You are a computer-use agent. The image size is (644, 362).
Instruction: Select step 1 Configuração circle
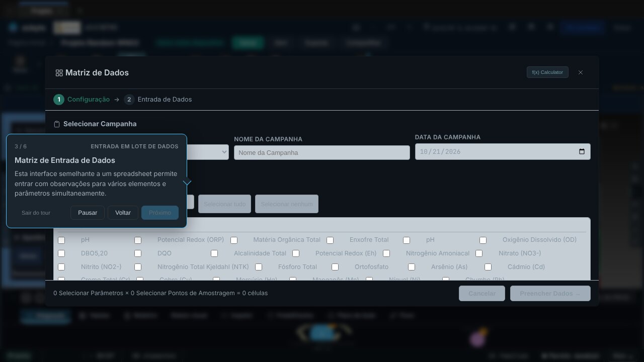[x=59, y=100]
